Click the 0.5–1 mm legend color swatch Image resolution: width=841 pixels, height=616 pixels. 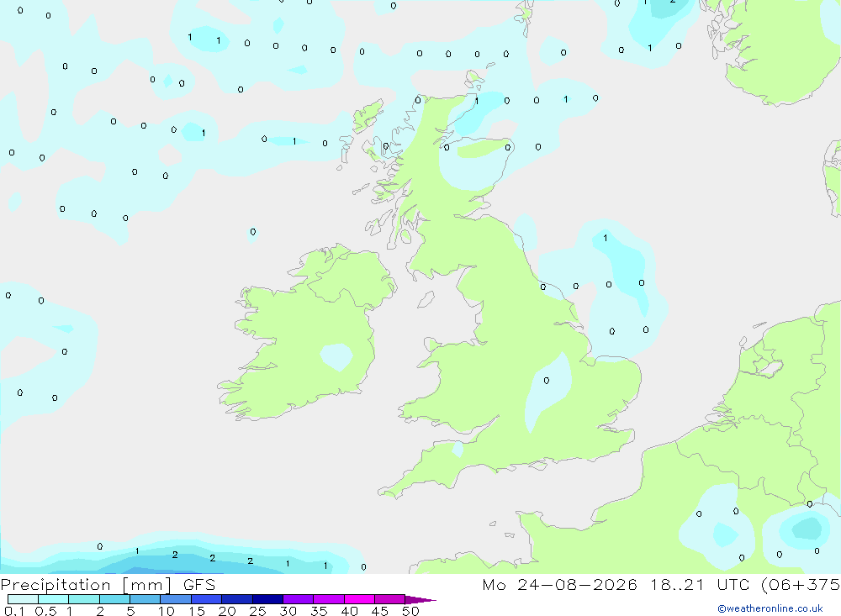[x=54, y=599]
